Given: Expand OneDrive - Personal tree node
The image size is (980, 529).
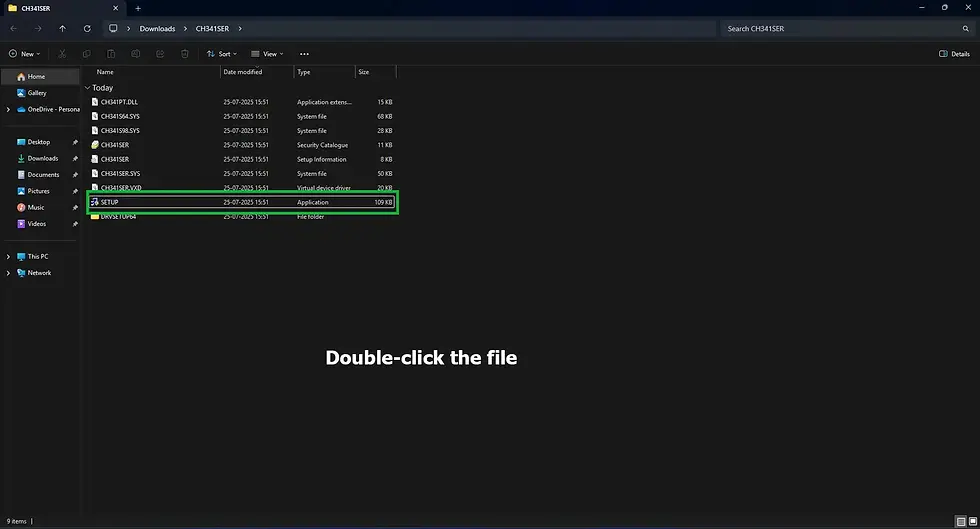Looking at the screenshot, I should (8, 109).
